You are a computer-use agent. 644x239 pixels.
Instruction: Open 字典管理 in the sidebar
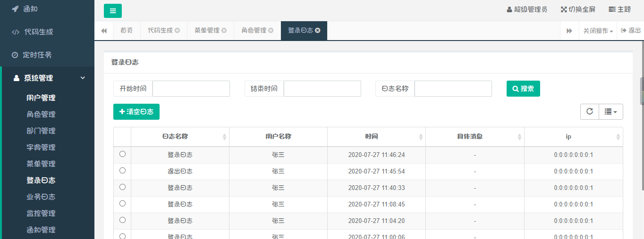pos(41,148)
